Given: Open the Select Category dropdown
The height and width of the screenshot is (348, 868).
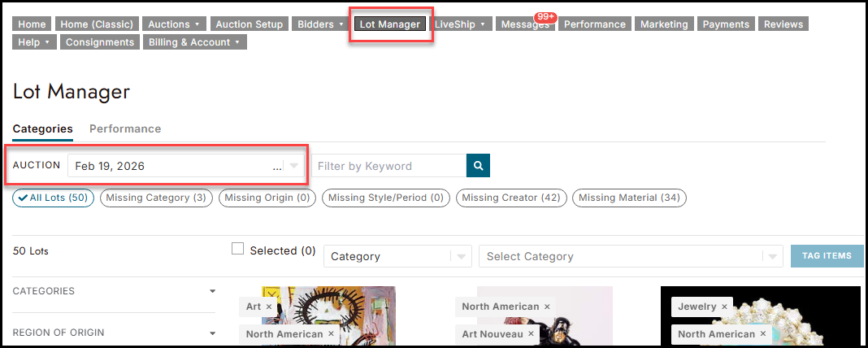Looking at the screenshot, I should (631, 256).
